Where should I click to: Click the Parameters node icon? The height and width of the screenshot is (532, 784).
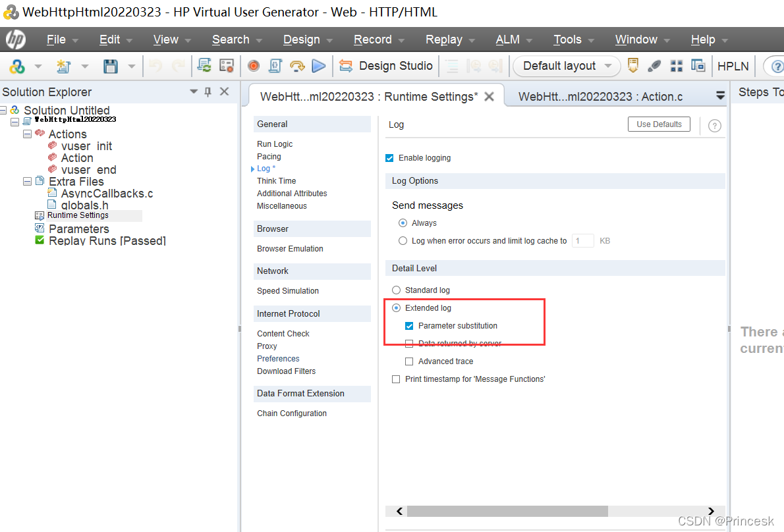coord(40,228)
